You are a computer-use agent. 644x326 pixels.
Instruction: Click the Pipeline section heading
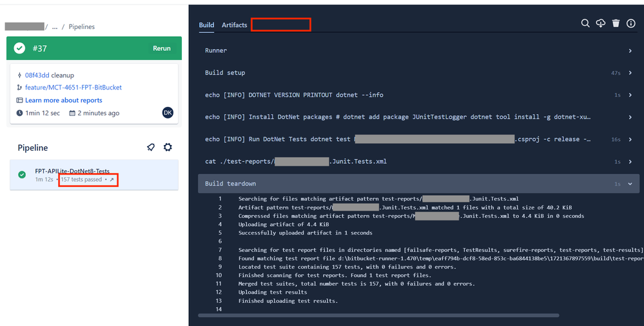click(x=33, y=148)
